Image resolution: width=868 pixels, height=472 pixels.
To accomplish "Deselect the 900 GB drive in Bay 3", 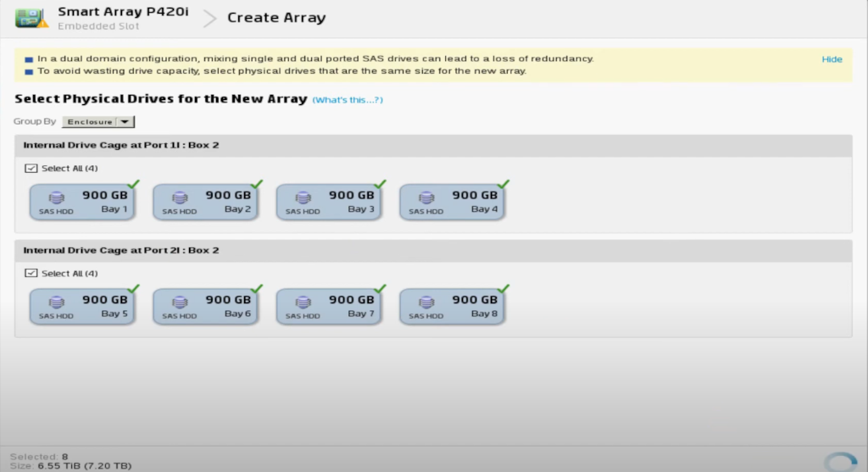I will [x=330, y=202].
